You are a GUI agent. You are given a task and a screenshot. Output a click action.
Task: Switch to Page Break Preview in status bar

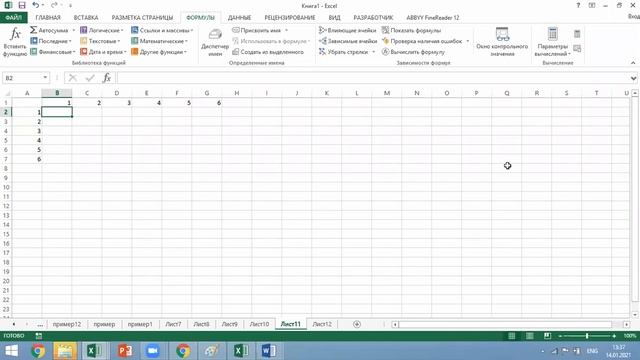click(x=547, y=336)
